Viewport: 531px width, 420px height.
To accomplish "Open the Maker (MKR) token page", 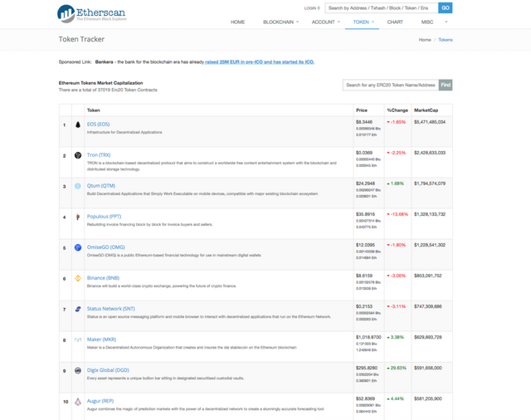I will click(x=101, y=339).
